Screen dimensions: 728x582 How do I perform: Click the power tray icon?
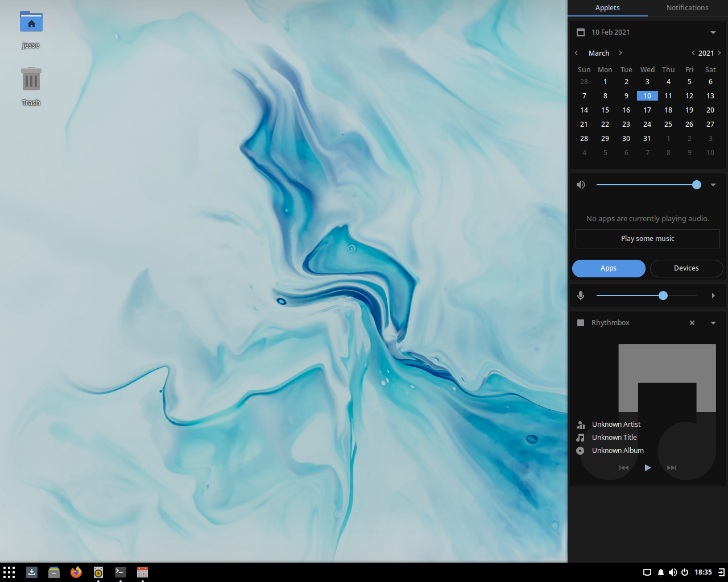685,572
